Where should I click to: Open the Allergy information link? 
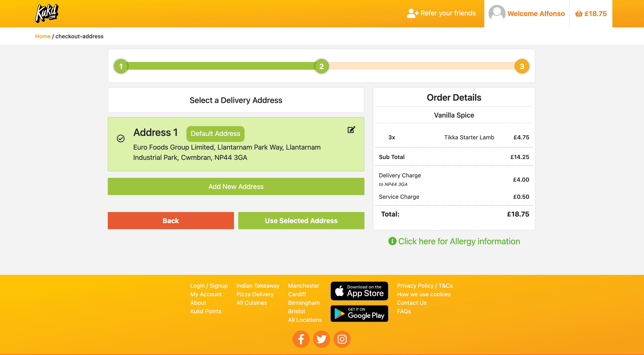coord(454,241)
